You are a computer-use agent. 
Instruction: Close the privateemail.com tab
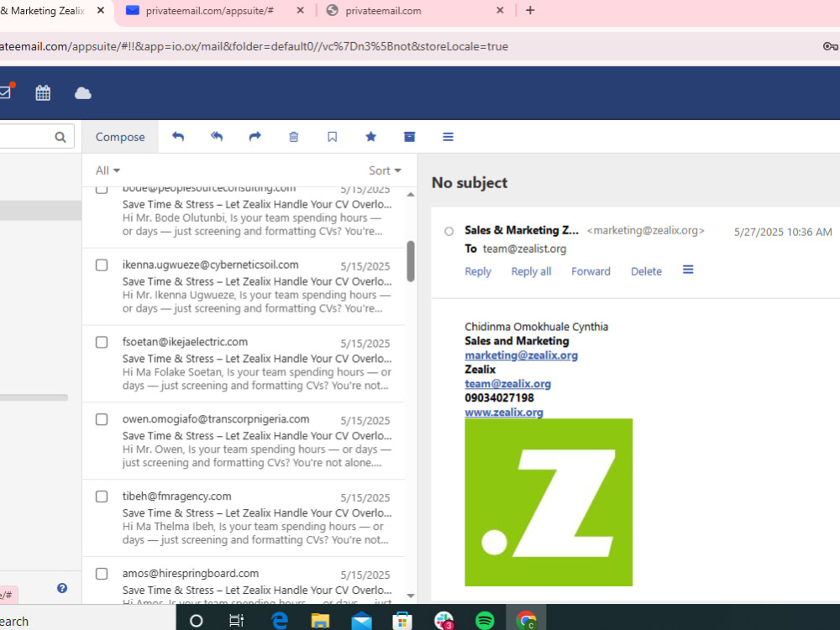[500, 10]
